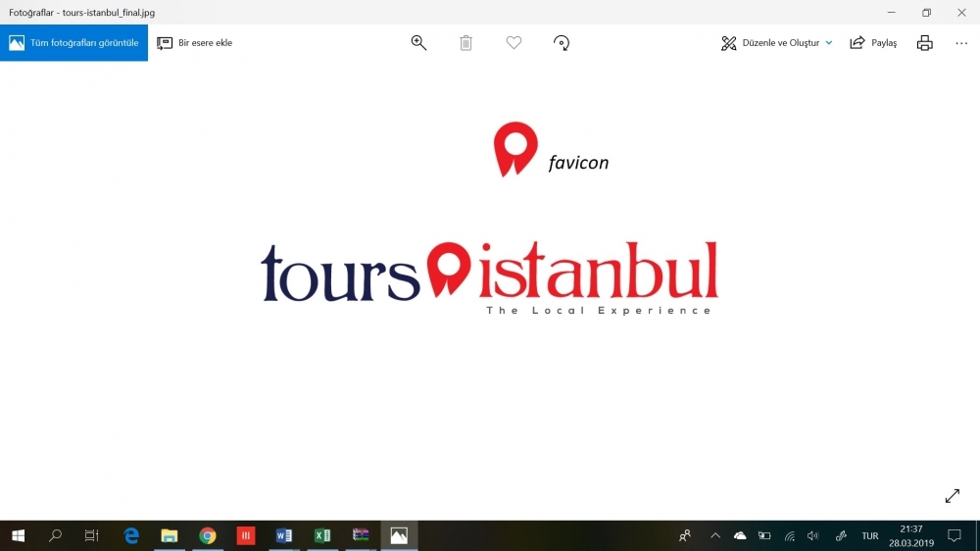Switch input language via TUR indicator

click(869, 536)
